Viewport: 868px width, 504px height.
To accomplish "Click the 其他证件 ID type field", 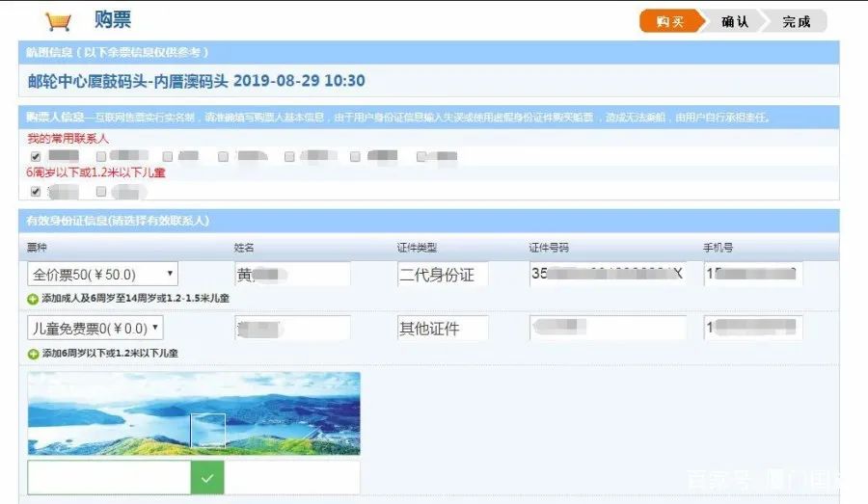I will pos(442,329).
